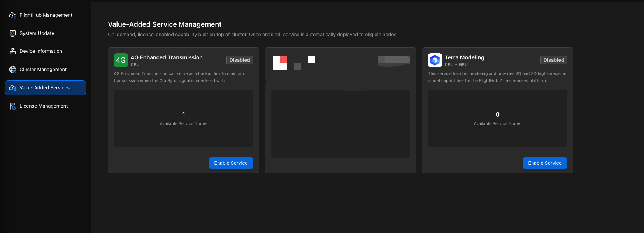Click the Disabled badge on 4G Enhanced Transmission
Viewport: 644px width, 233px height.
tap(240, 60)
